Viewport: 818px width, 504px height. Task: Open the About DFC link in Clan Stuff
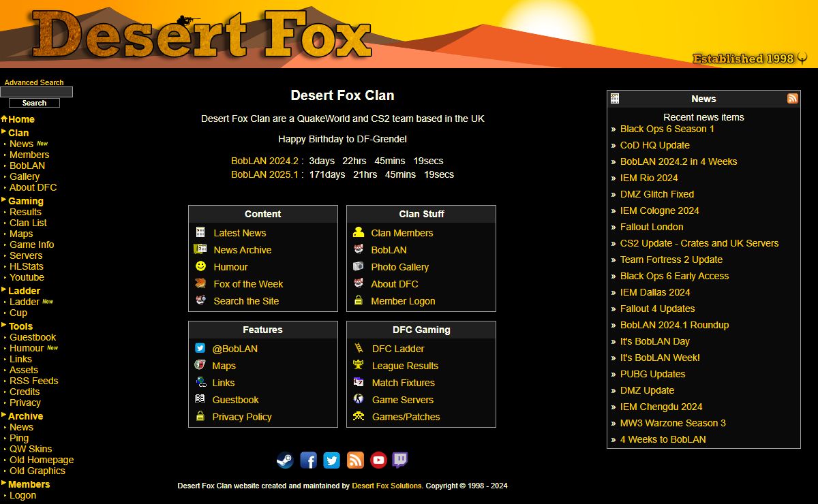pos(395,284)
